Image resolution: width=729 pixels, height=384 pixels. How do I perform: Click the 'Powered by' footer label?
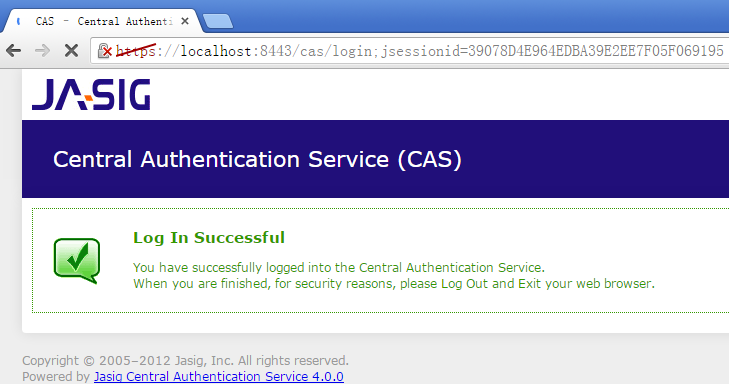click(56, 377)
